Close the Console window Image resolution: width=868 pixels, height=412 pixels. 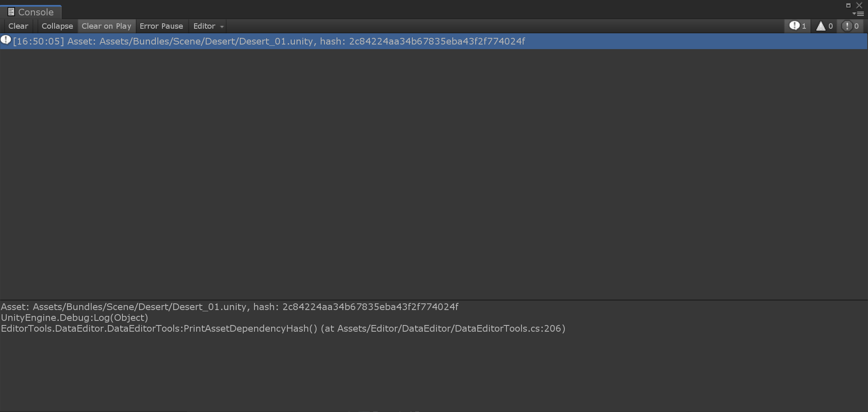click(859, 5)
